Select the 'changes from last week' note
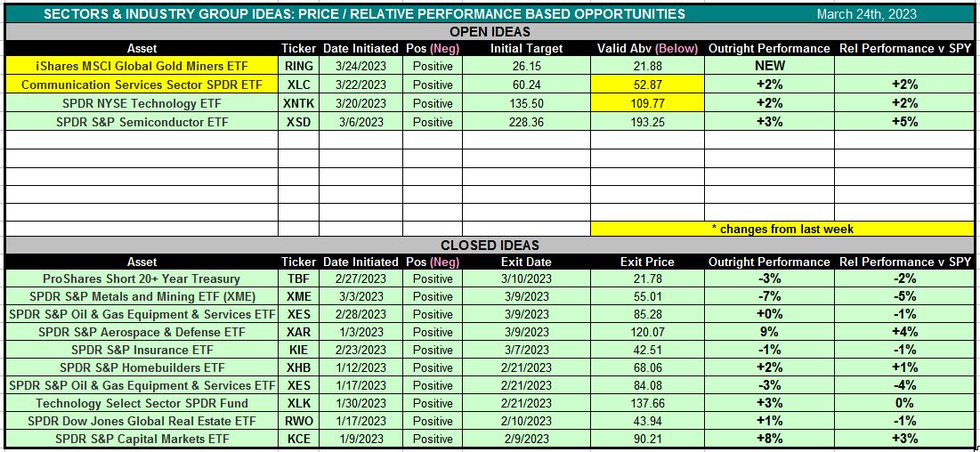980x452 pixels. (x=782, y=229)
